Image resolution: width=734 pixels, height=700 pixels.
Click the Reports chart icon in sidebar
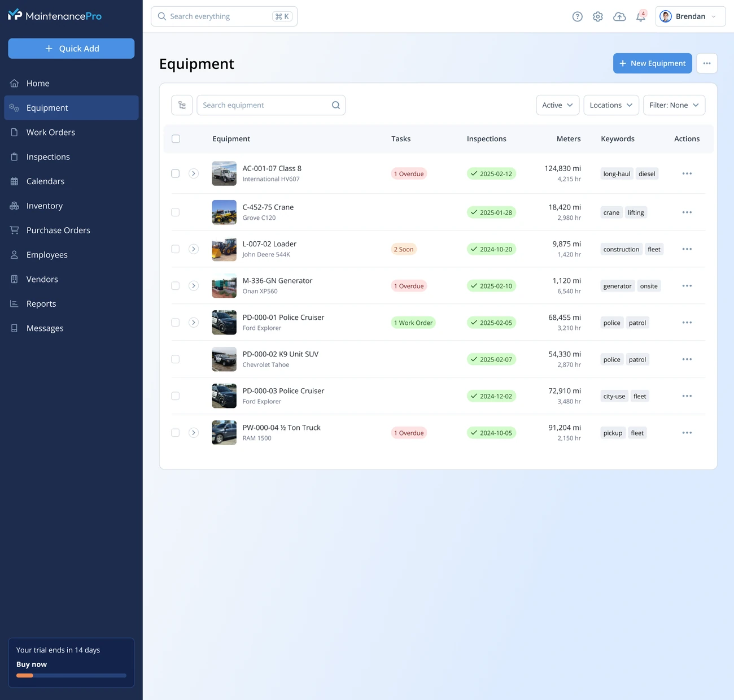(15, 304)
